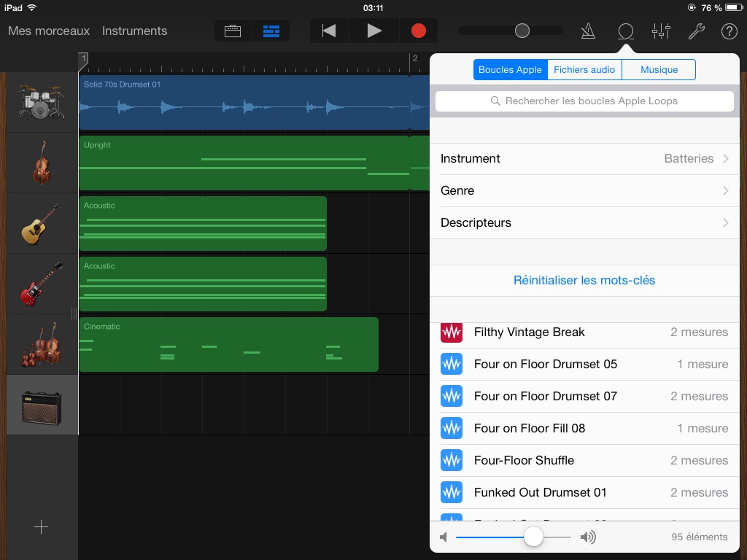The width and height of the screenshot is (747, 560).
Task: Select the acoustic guitar track icon
Action: (42, 223)
